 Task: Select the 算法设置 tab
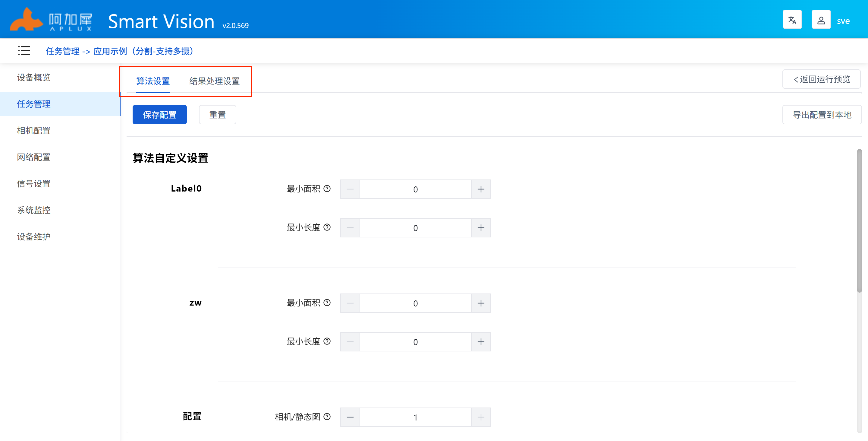[x=153, y=81]
